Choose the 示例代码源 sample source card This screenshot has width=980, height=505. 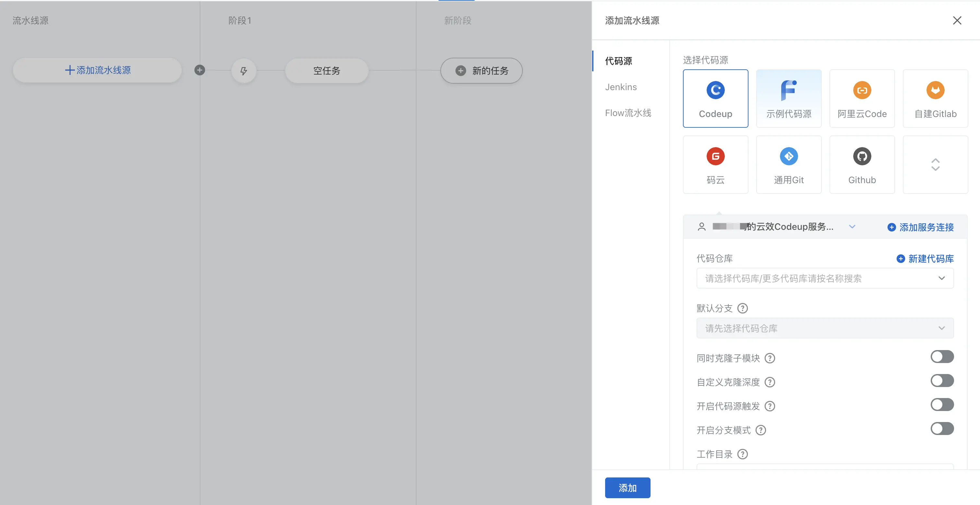(x=789, y=99)
